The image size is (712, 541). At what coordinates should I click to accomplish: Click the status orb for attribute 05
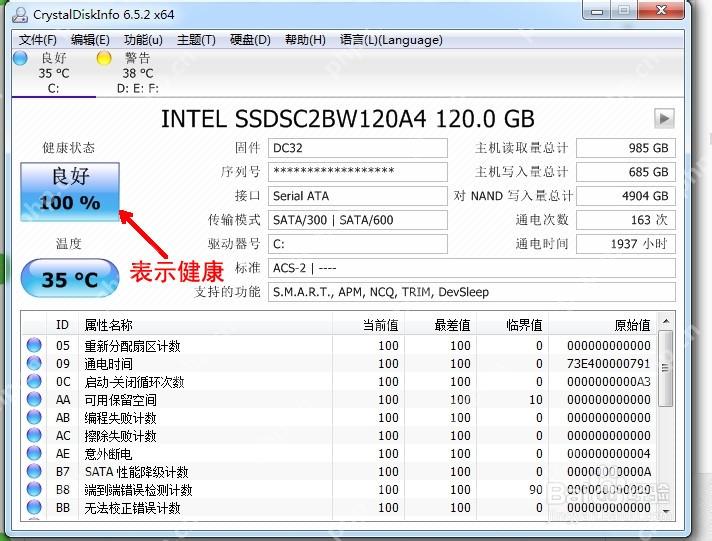click(34, 345)
